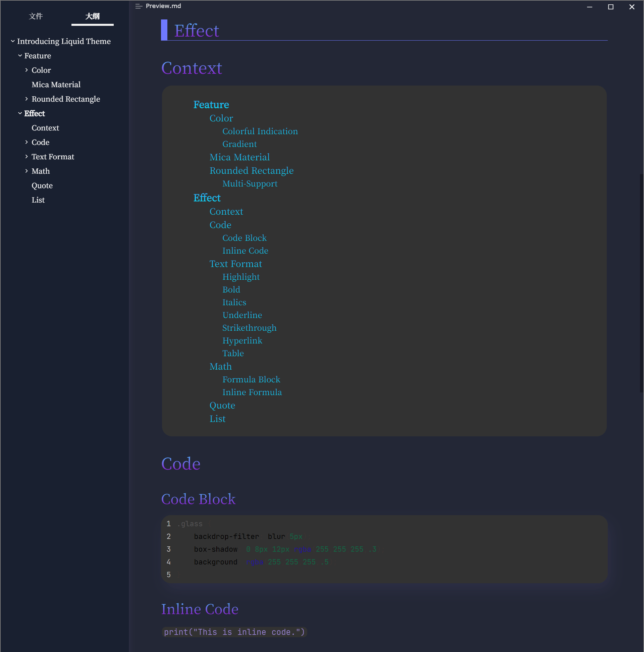Screen dimensions: 644x652
Task: Toggle sidebar icon beside Preview.md title
Action: coord(139,6)
